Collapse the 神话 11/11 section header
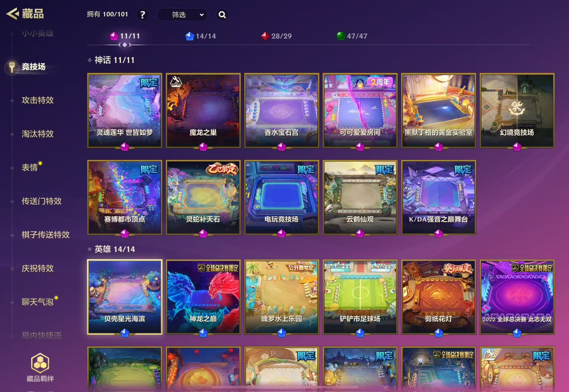 111,60
